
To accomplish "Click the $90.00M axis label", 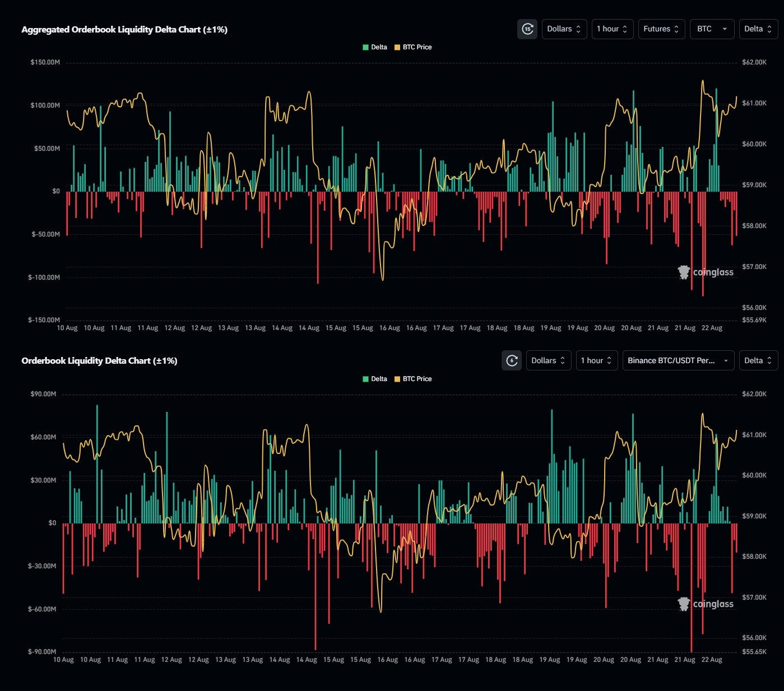I will point(43,394).
